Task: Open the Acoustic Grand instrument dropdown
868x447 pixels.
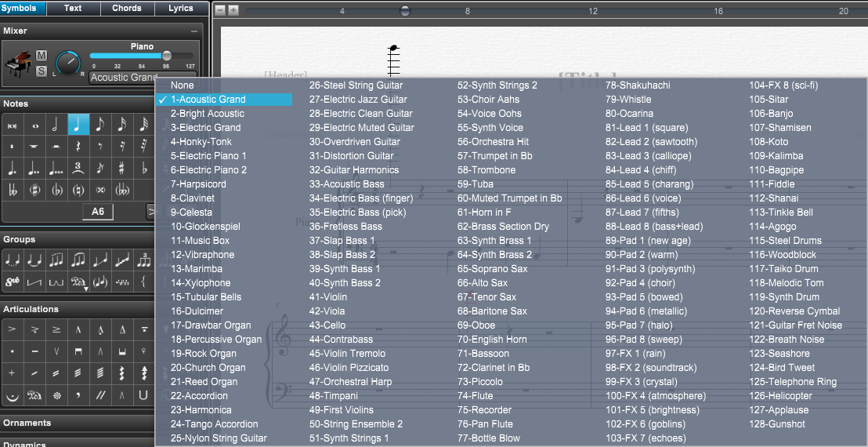Action: pyautogui.click(x=124, y=78)
